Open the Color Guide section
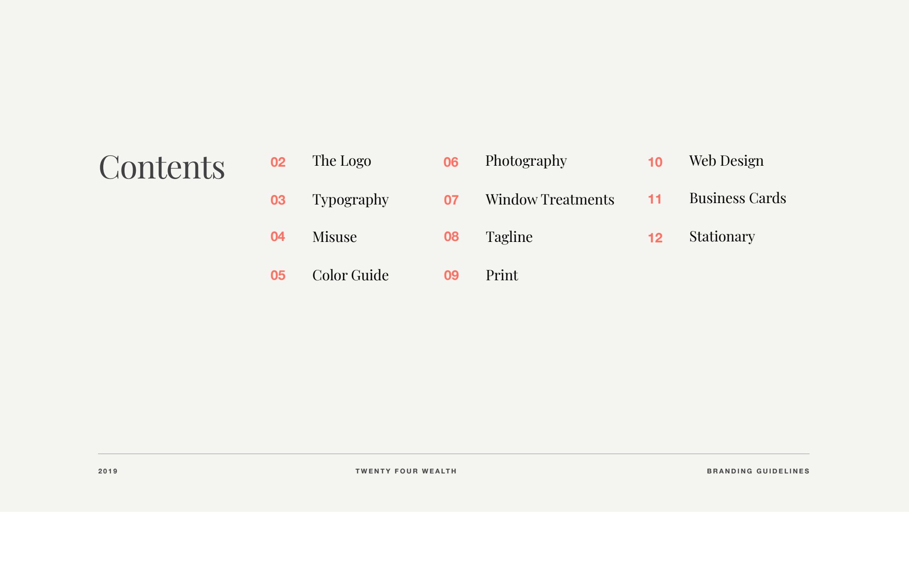This screenshot has width=909, height=588. [350, 275]
